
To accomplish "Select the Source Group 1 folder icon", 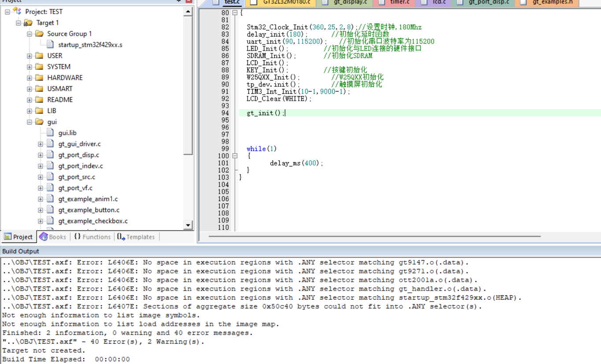I will click(x=39, y=33).
